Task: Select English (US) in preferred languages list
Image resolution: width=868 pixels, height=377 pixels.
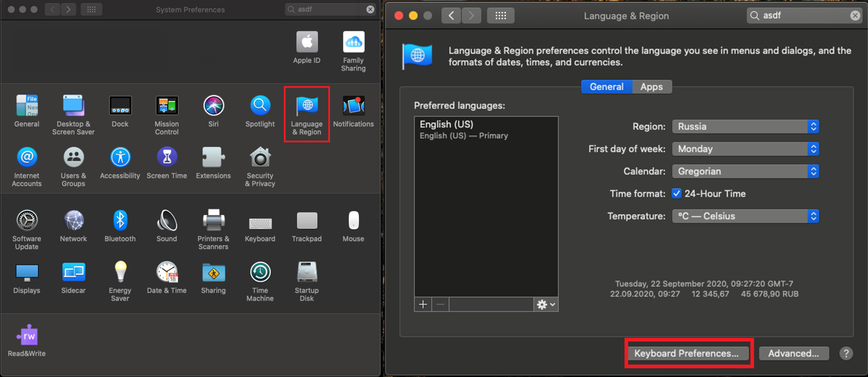Action: click(486, 129)
